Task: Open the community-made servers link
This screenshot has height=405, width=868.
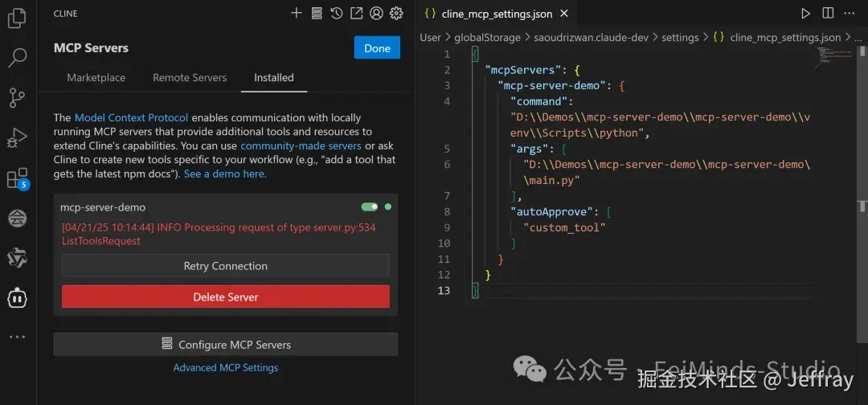Action: [x=301, y=146]
